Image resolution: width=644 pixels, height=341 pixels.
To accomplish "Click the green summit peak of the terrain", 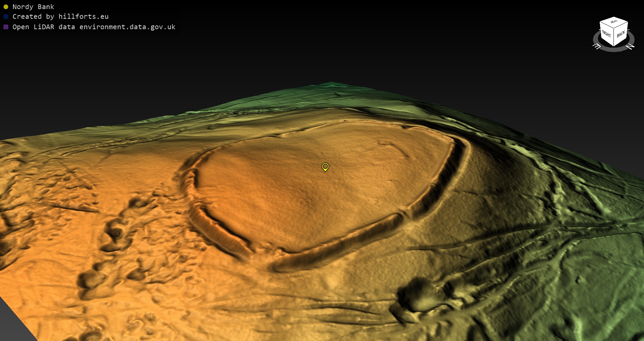I will (x=330, y=84).
